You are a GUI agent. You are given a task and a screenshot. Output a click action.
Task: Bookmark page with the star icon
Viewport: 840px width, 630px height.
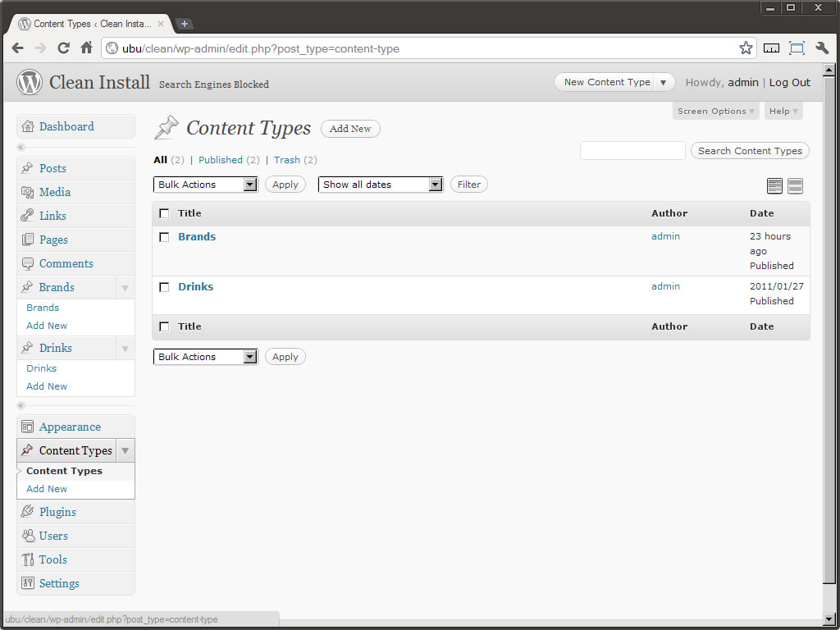(746, 48)
